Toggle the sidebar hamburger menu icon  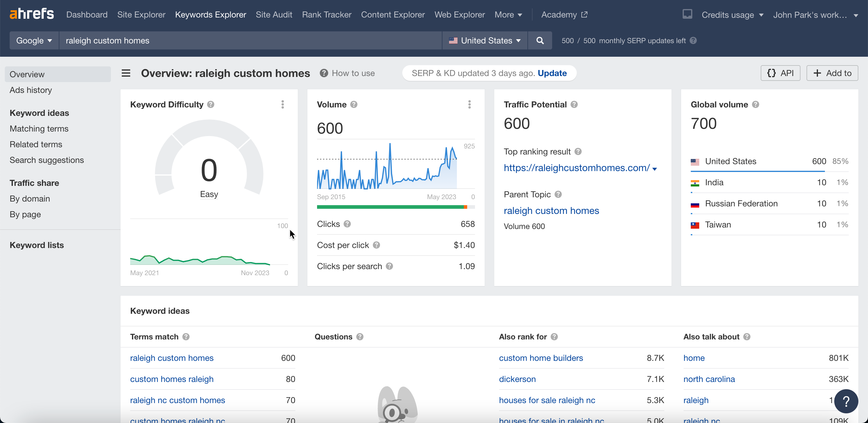126,73
